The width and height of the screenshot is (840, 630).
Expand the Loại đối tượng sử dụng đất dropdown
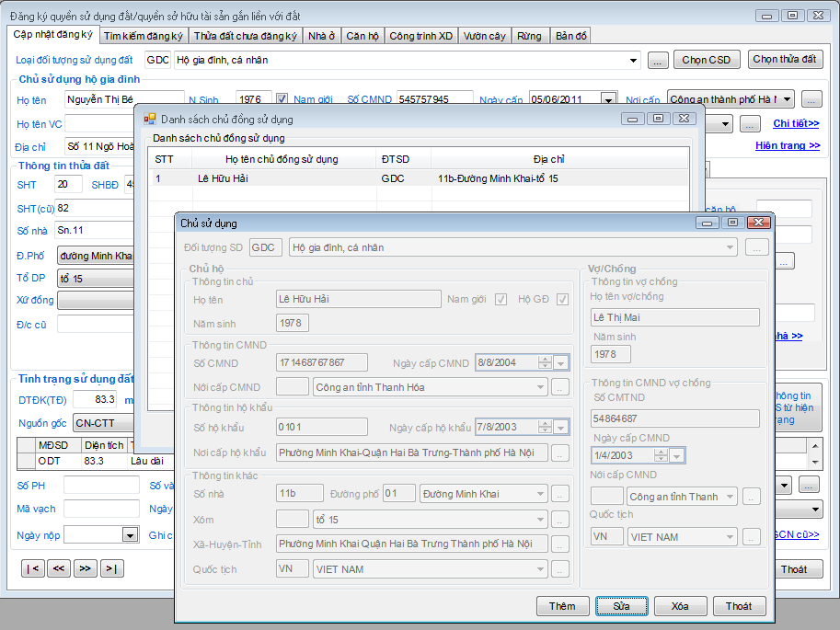[x=633, y=60]
